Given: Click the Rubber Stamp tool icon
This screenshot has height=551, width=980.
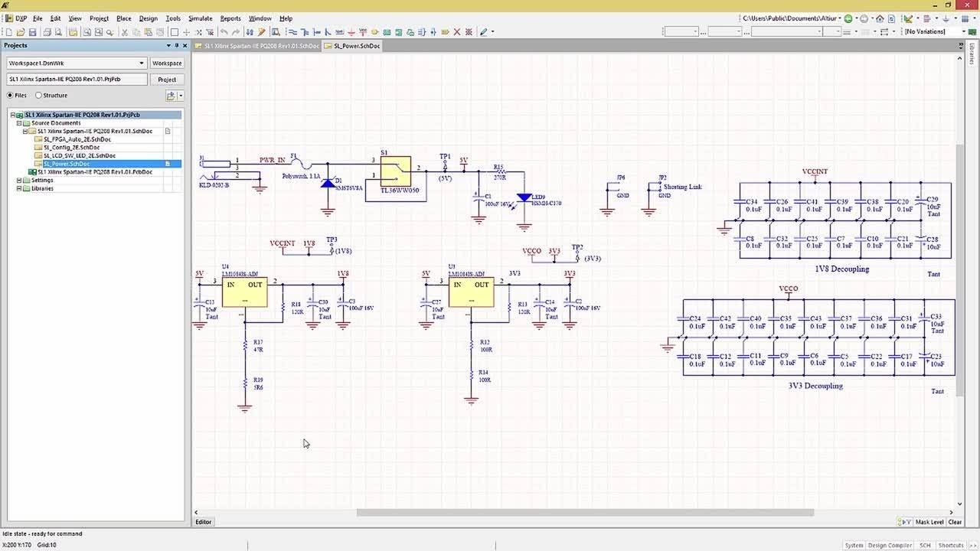Looking at the screenshot, I should (x=159, y=32).
